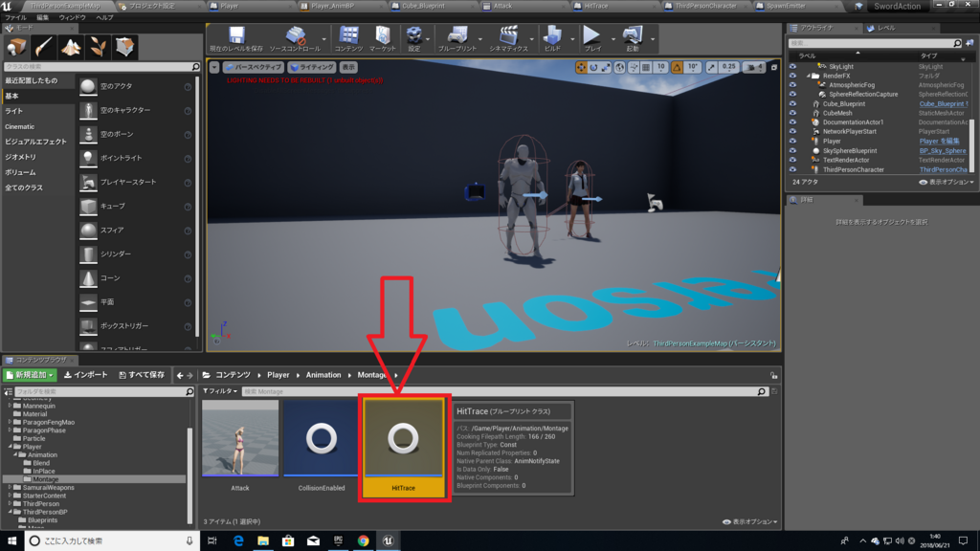This screenshot has width=980, height=551.
Task: Open the Lighting view mode dropdown
Action: (313, 67)
